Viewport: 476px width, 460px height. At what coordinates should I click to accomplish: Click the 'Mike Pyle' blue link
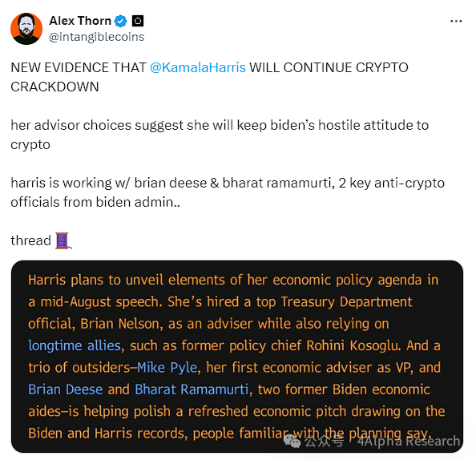167,367
